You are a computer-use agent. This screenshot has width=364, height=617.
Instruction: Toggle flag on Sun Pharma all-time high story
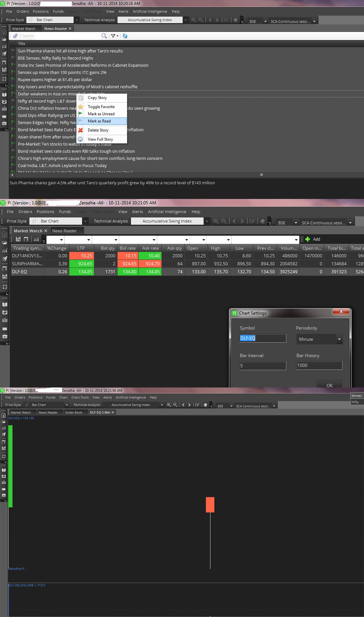[x=13, y=51]
